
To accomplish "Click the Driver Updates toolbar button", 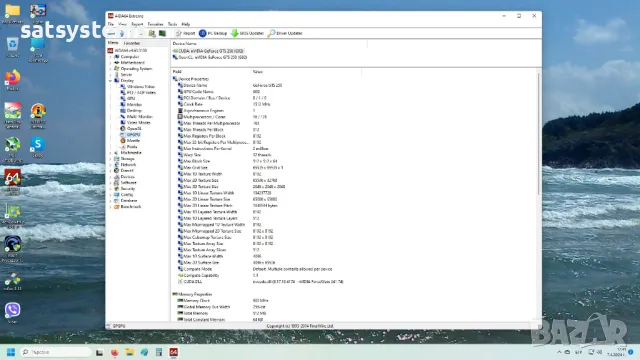I will point(285,33).
